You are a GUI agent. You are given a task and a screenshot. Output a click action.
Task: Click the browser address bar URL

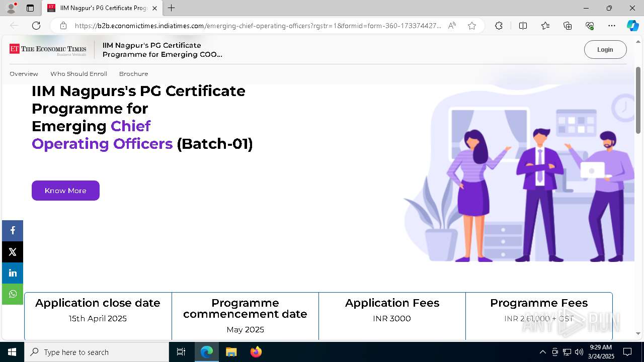(x=258, y=26)
